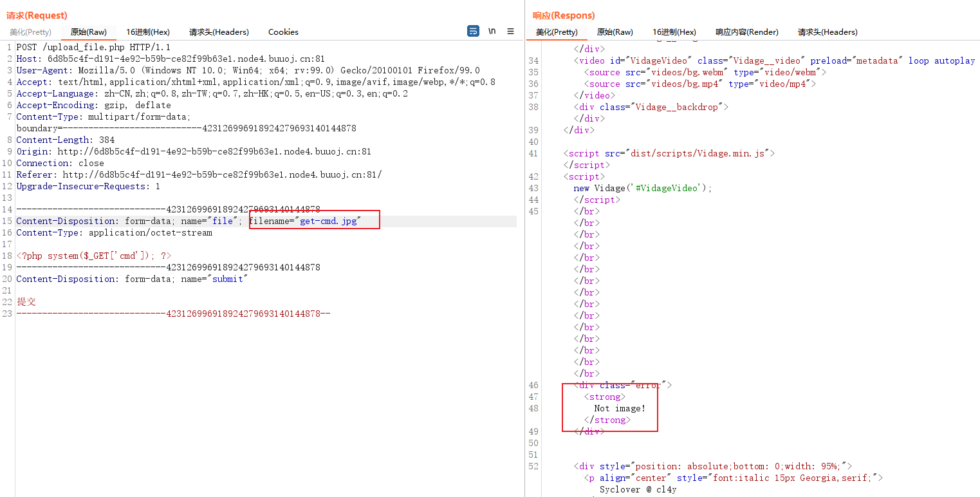Switch to the response 原始(Raw) tab

pyautogui.click(x=615, y=32)
